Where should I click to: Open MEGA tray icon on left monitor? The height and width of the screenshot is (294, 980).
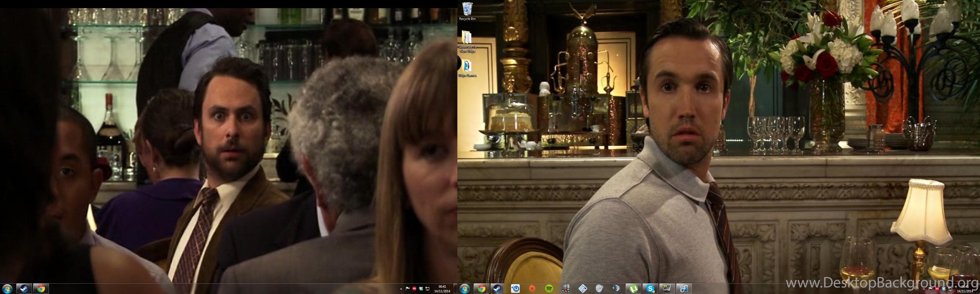(414, 289)
